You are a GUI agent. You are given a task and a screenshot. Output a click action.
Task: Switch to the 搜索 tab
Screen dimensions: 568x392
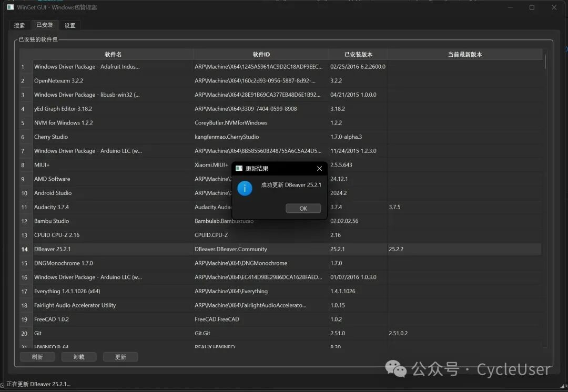coord(19,25)
